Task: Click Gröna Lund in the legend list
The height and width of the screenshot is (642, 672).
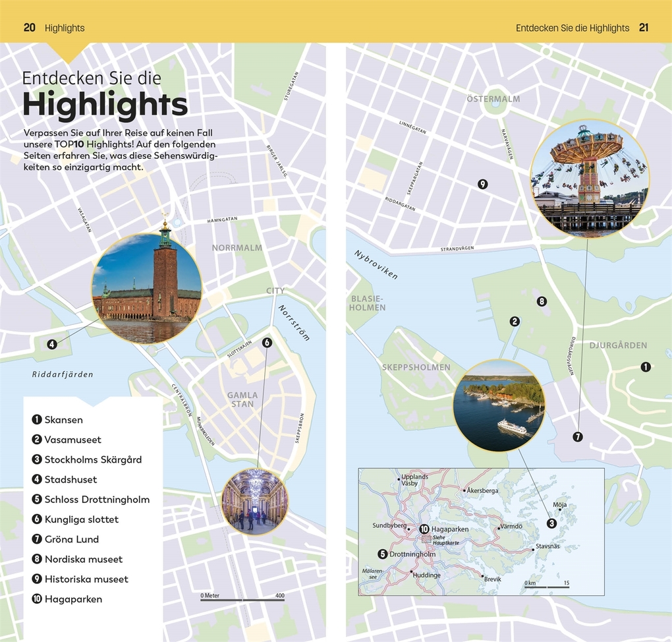Action: pyautogui.click(x=71, y=539)
